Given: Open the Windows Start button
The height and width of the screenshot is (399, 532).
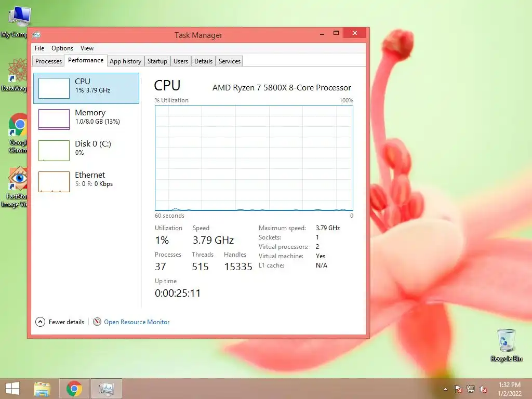Looking at the screenshot, I should [12, 389].
